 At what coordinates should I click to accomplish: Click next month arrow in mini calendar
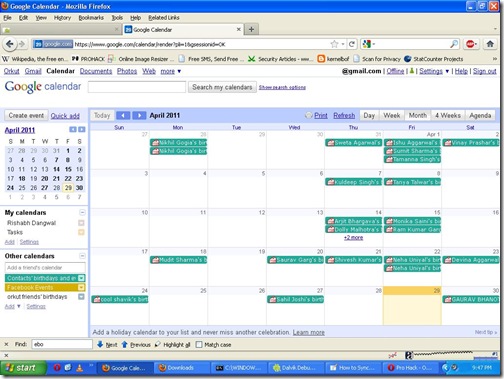point(82,129)
